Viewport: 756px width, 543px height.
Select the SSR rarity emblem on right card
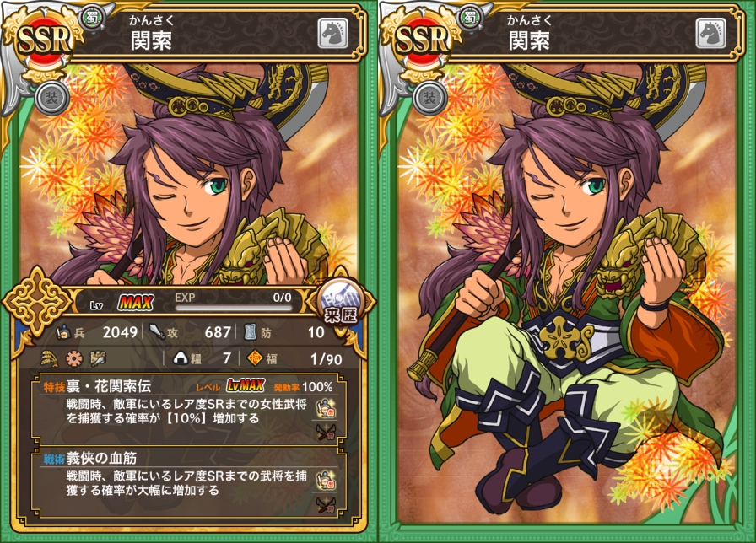(423, 40)
